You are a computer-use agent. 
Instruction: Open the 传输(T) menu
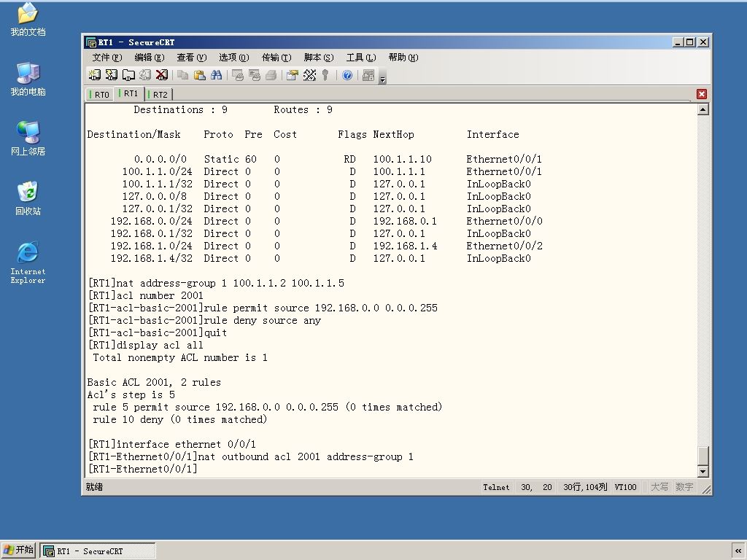click(276, 58)
